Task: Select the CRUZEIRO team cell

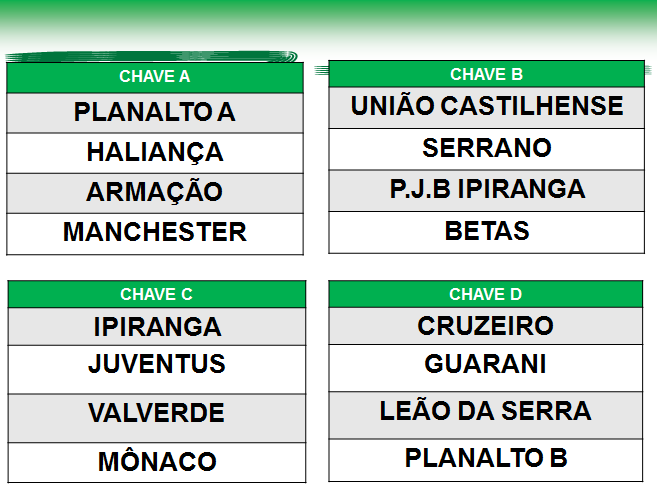Action: 486,326
